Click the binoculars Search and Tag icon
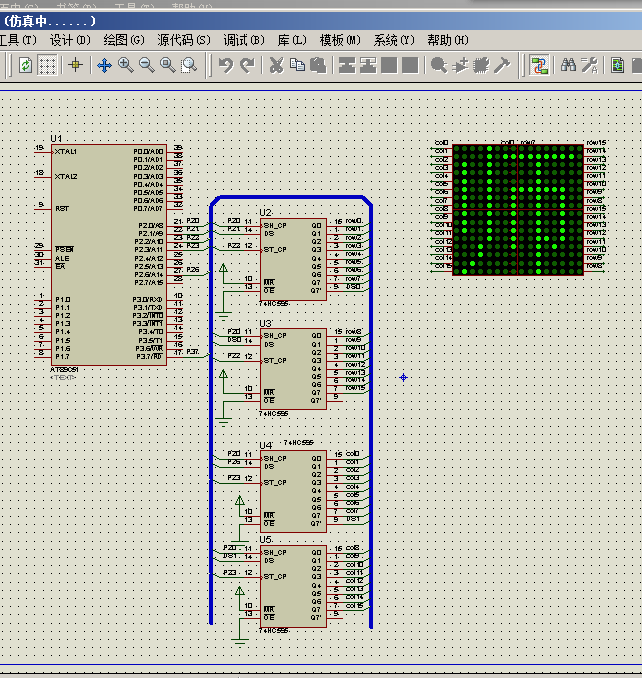Viewport: 642px width, 678px height. click(x=568, y=65)
